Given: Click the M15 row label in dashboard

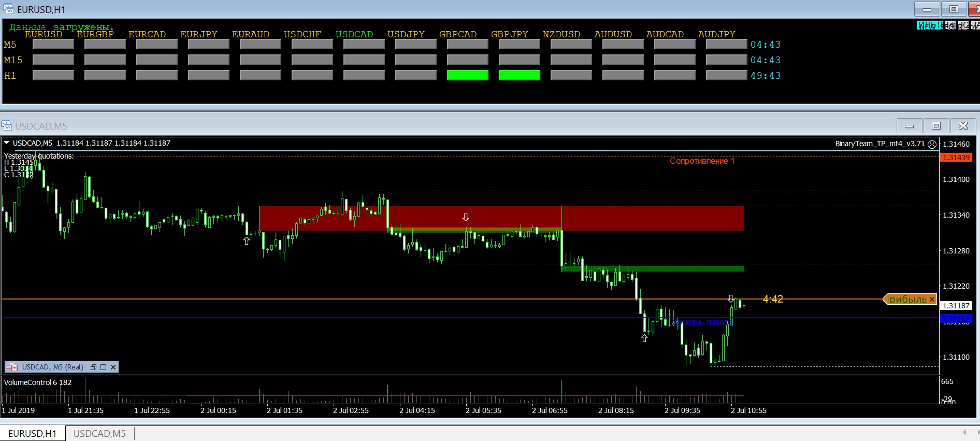Looking at the screenshot, I should click(13, 60).
